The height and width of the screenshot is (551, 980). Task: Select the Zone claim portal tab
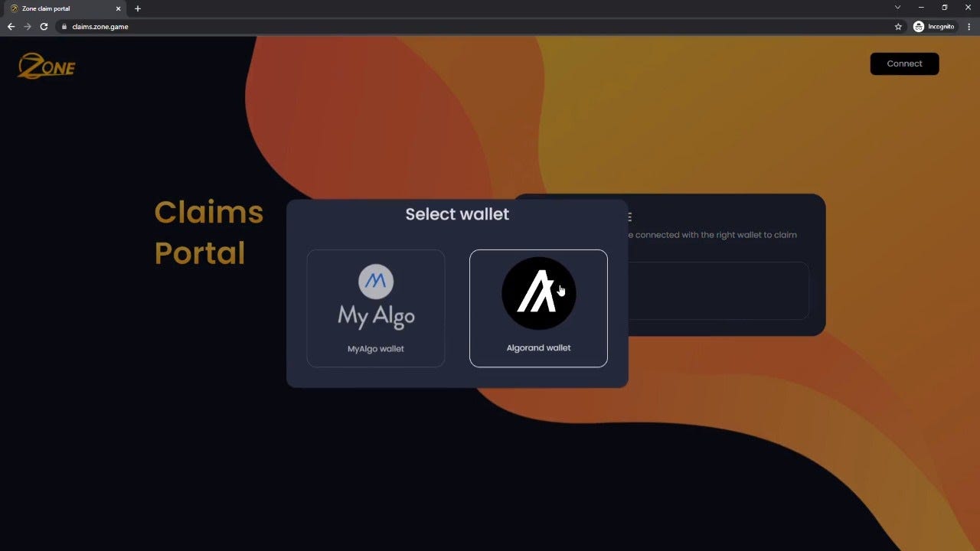(65, 8)
